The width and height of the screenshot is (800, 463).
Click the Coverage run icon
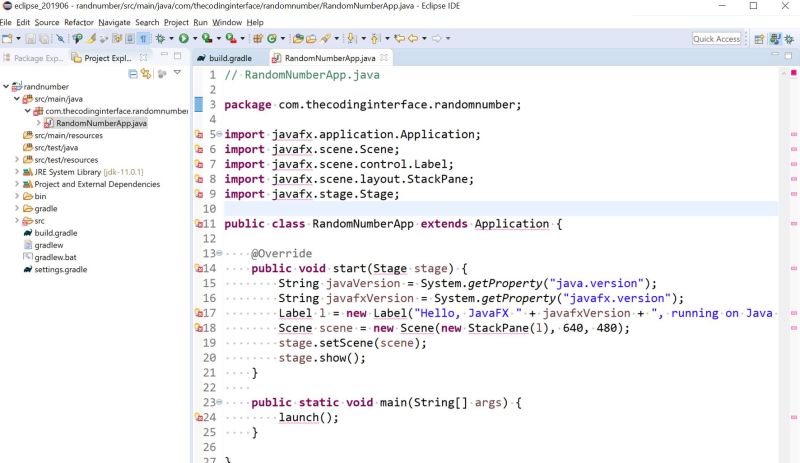[x=207, y=38]
